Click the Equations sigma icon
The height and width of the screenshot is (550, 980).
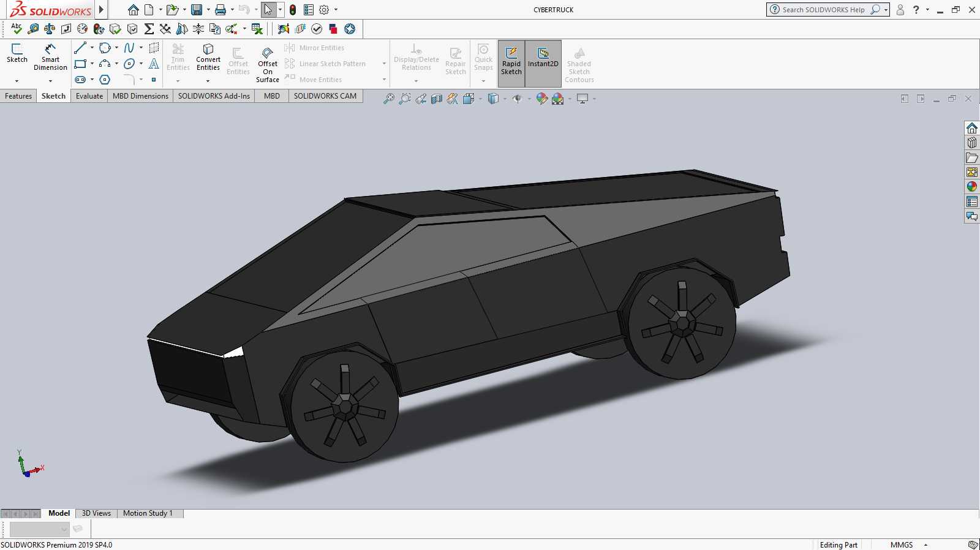[149, 28]
